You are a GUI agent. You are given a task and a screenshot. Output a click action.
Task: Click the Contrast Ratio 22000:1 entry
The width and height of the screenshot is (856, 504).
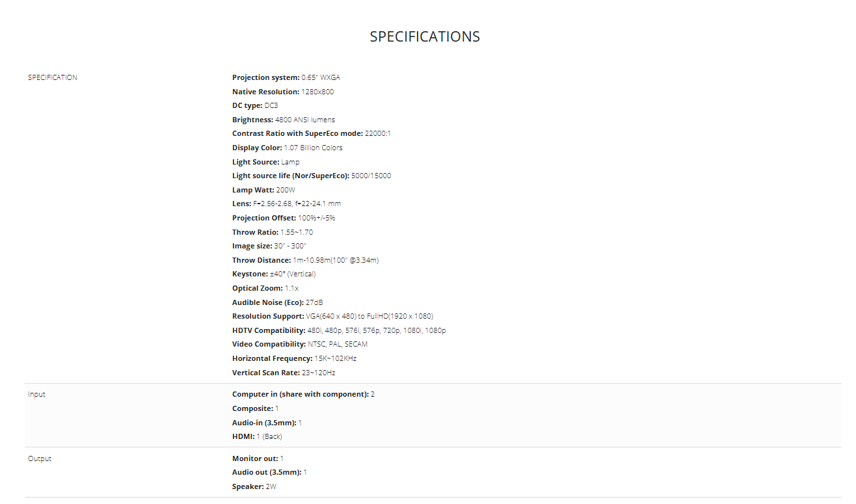coord(312,133)
